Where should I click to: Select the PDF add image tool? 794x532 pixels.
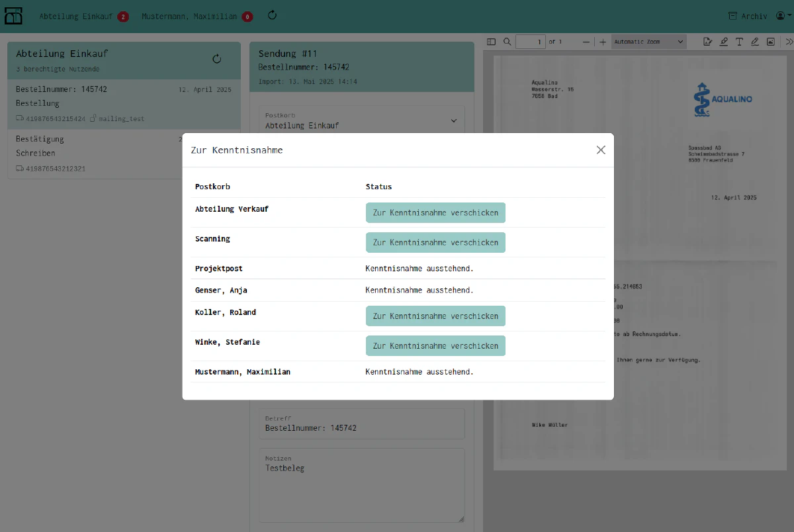[771, 42]
